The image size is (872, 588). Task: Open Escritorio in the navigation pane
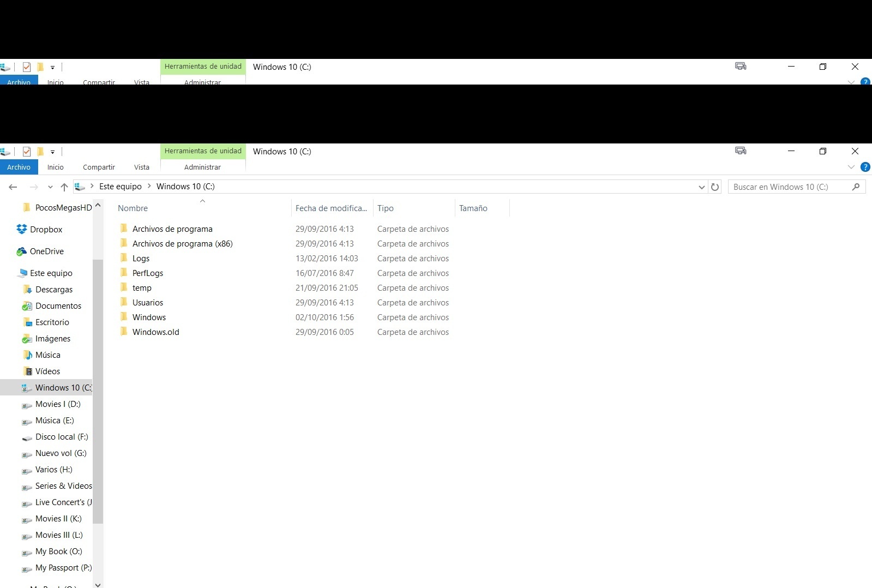coord(46,322)
